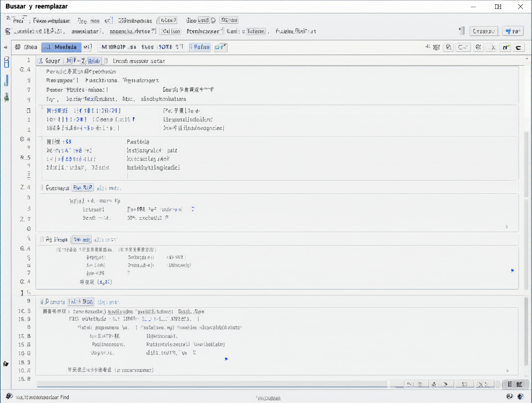Click the blue box icon right of the blue-text button
This screenshot has height=403, width=532.
(x=220, y=47)
